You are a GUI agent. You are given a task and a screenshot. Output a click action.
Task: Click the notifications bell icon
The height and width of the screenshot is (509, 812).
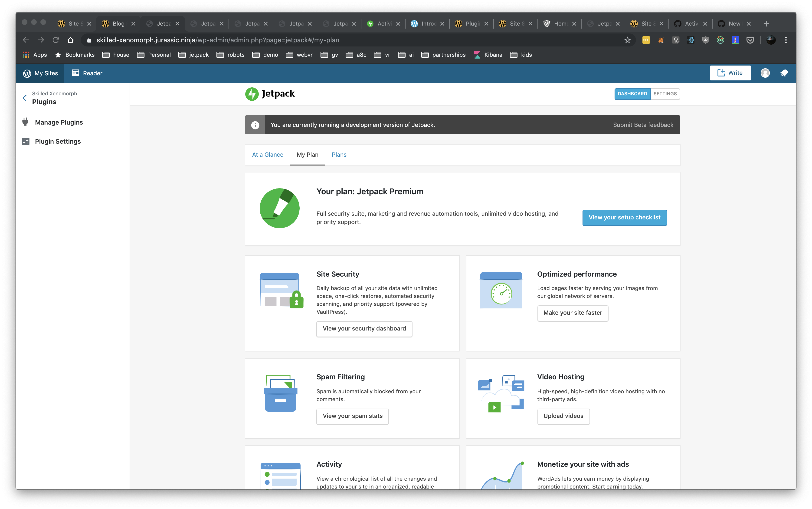tap(784, 73)
